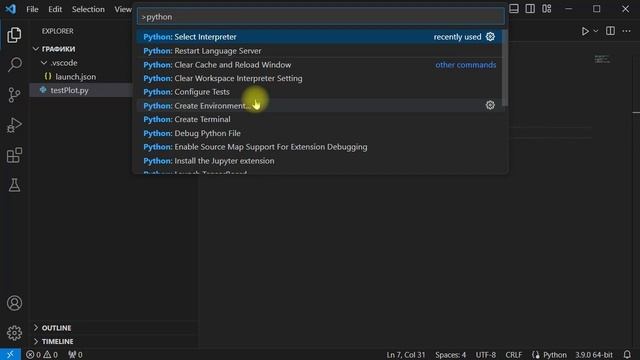Screen dimensions: 640x360
Task: Open Customize Layout icon
Action: coord(547,9)
